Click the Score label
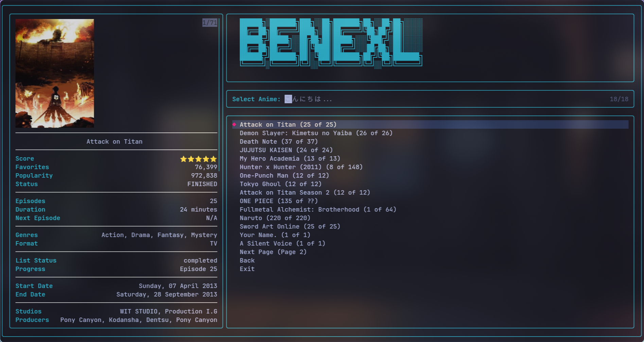The image size is (644, 342). click(x=24, y=159)
